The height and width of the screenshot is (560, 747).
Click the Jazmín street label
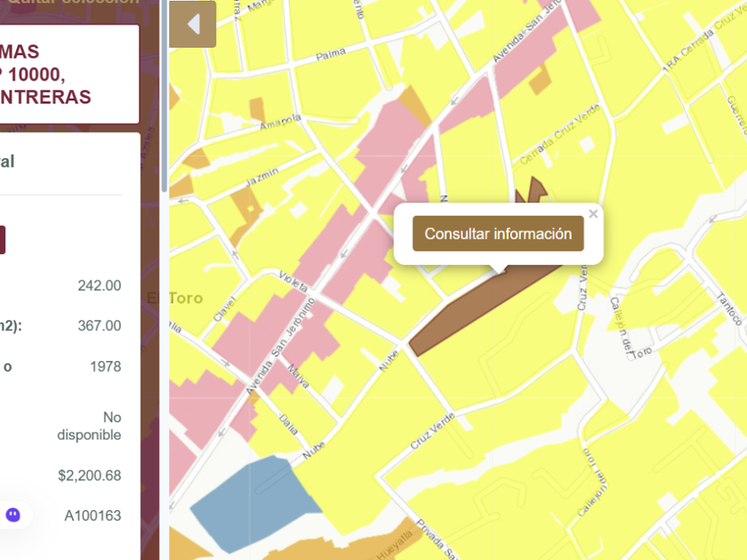[x=262, y=177]
